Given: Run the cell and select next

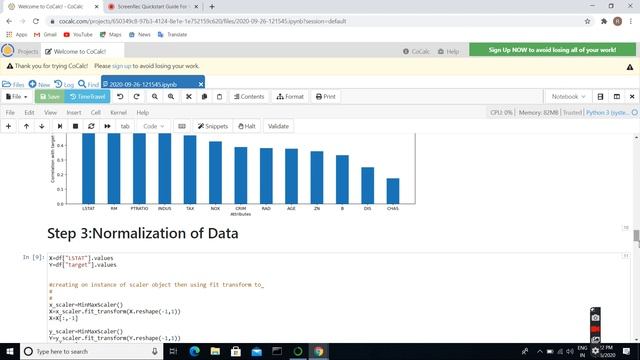Looking at the screenshot, I should (x=60, y=126).
